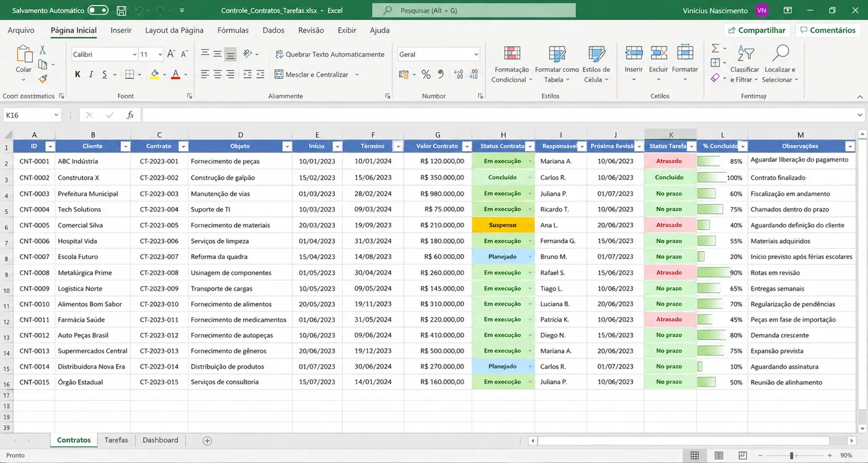Open the font size 11 dropdown
The image size is (868, 463).
161,55
